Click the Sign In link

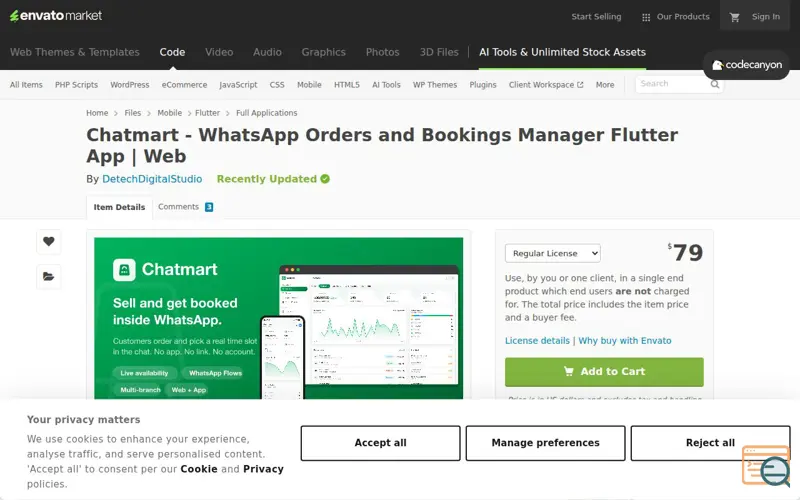click(765, 17)
